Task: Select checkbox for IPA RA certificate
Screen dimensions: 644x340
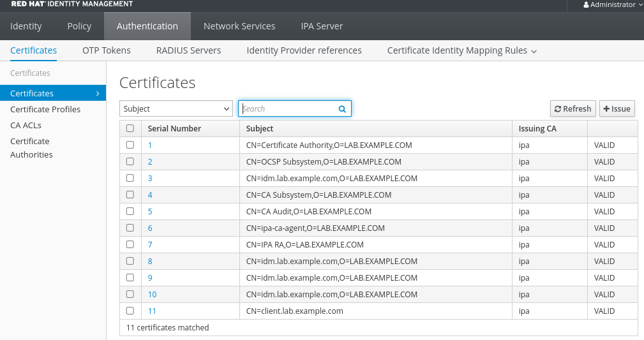Action: coord(130,244)
